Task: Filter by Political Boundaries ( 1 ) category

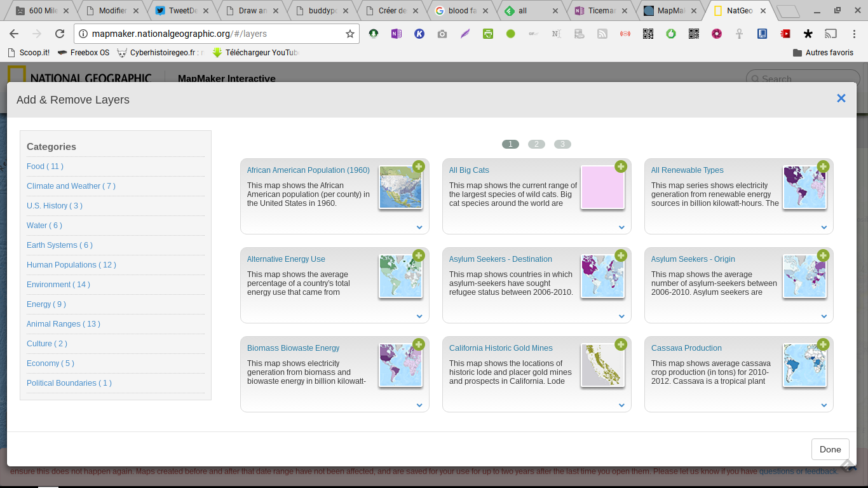Action: tap(69, 383)
